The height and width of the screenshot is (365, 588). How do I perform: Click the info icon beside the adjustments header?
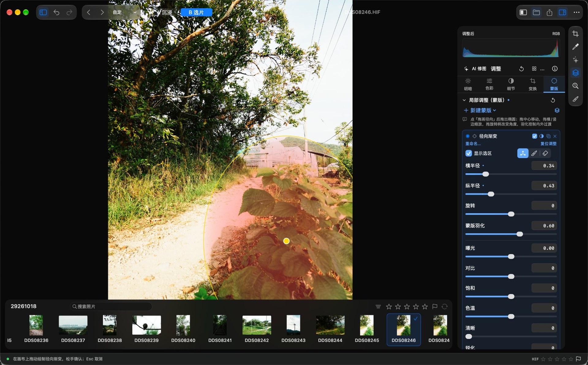(555, 69)
